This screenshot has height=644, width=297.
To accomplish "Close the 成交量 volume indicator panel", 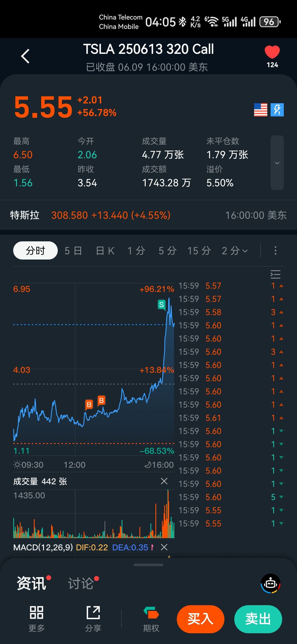I will pyautogui.click(x=164, y=481).
